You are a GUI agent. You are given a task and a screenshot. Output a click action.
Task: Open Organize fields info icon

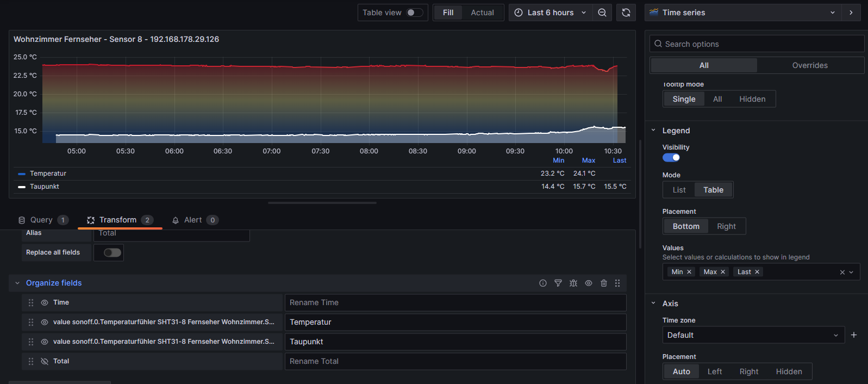[543, 283]
